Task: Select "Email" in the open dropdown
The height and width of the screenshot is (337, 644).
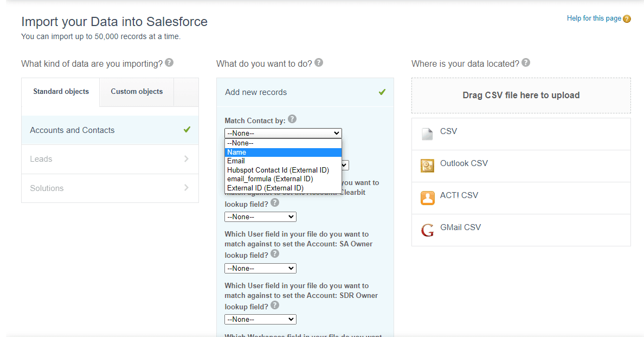Action: 236,161
